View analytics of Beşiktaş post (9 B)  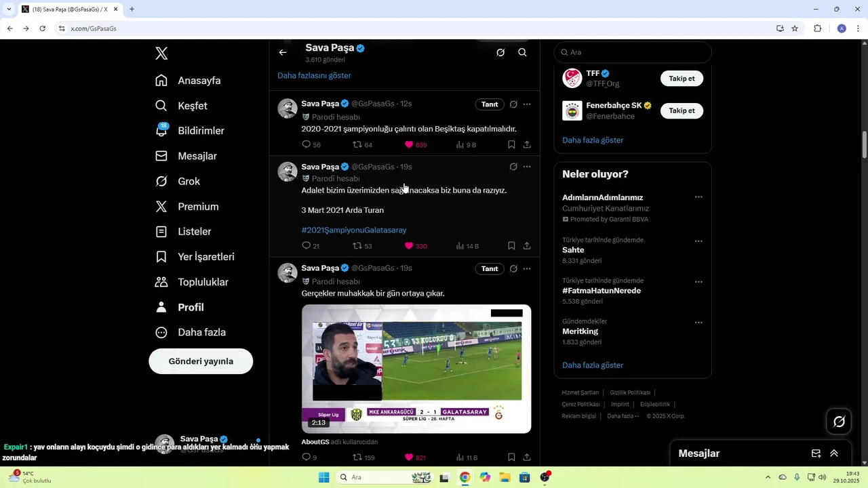point(467,144)
